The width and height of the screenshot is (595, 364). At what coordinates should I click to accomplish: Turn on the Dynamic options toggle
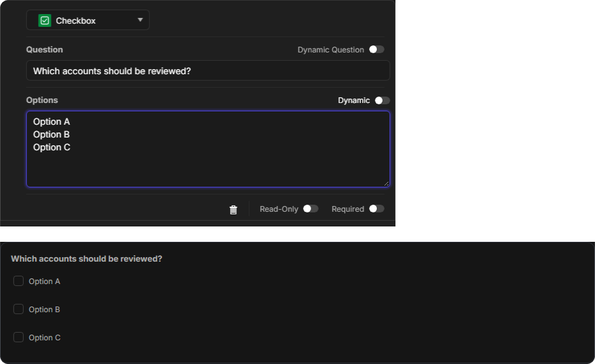click(x=382, y=100)
